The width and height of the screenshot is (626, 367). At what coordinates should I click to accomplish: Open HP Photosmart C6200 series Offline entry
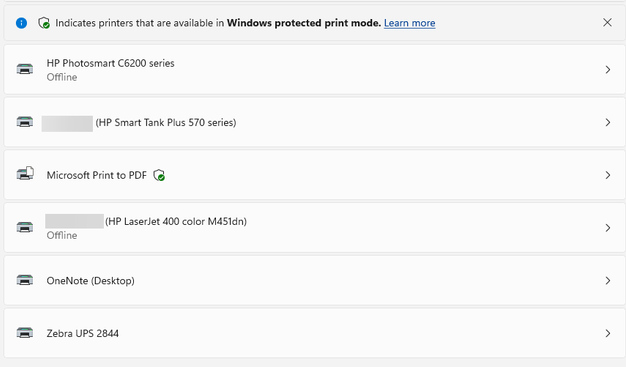coord(315,69)
